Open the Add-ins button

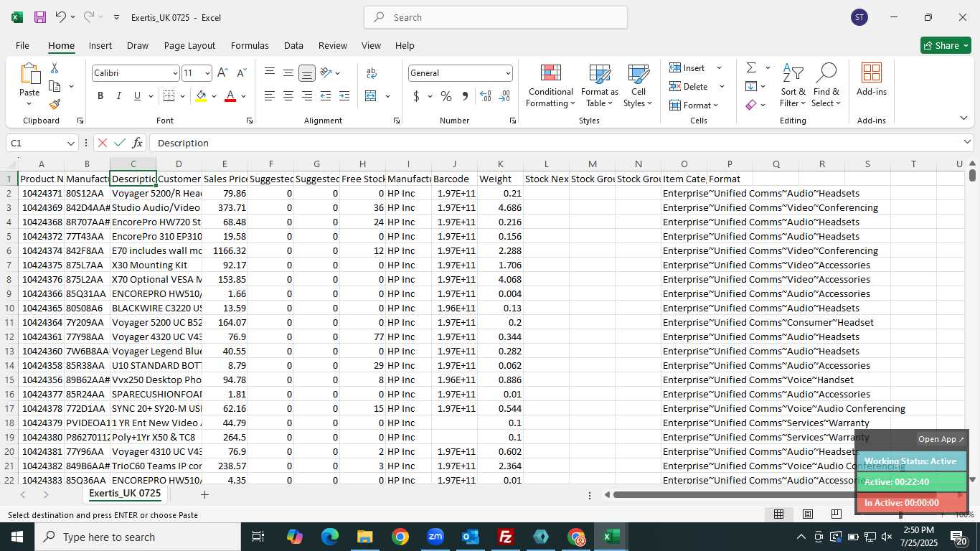pyautogui.click(x=872, y=80)
